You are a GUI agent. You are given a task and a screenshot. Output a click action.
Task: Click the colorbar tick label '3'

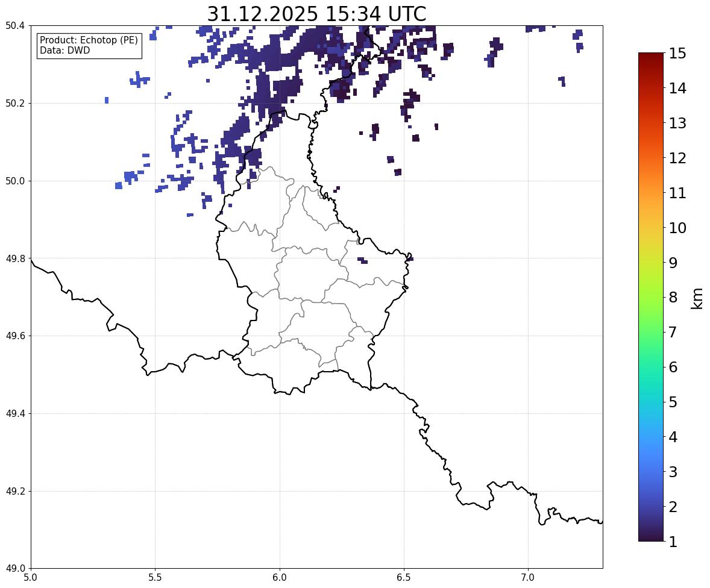tap(673, 472)
